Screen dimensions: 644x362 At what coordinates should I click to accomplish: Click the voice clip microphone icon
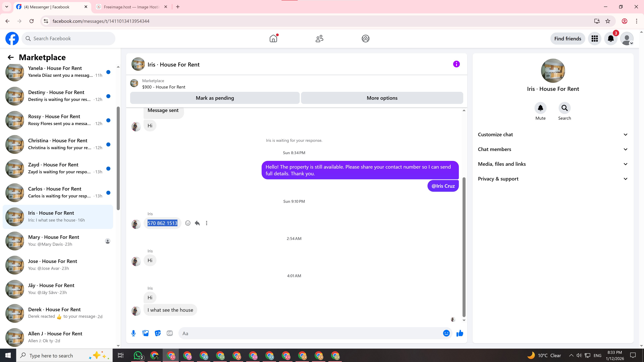[x=133, y=333]
